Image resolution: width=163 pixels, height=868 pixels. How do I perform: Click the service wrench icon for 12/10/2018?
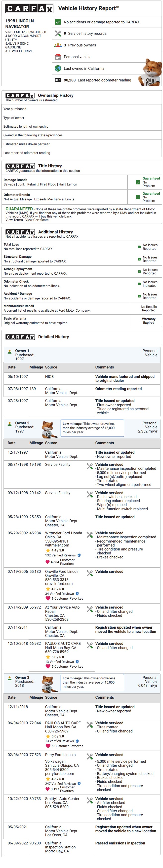(90, 646)
